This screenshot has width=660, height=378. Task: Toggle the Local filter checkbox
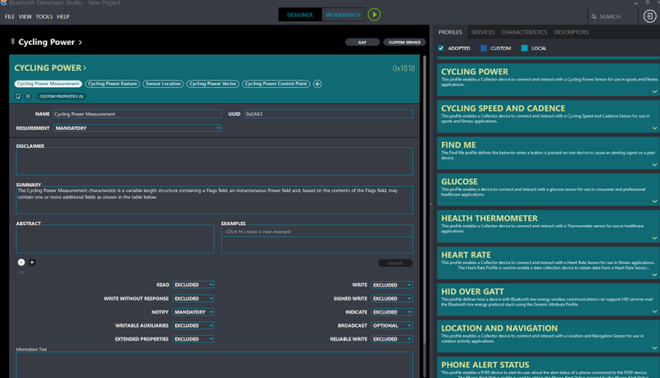[x=524, y=48]
